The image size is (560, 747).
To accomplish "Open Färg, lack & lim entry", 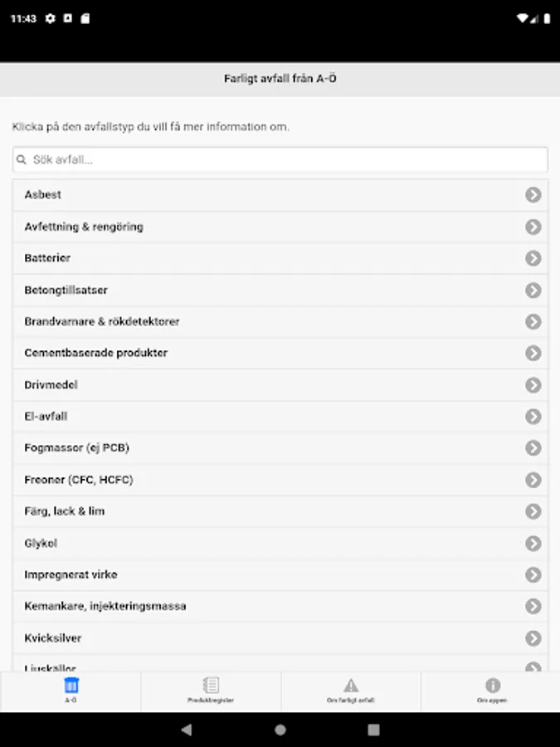I will click(x=65, y=511).
